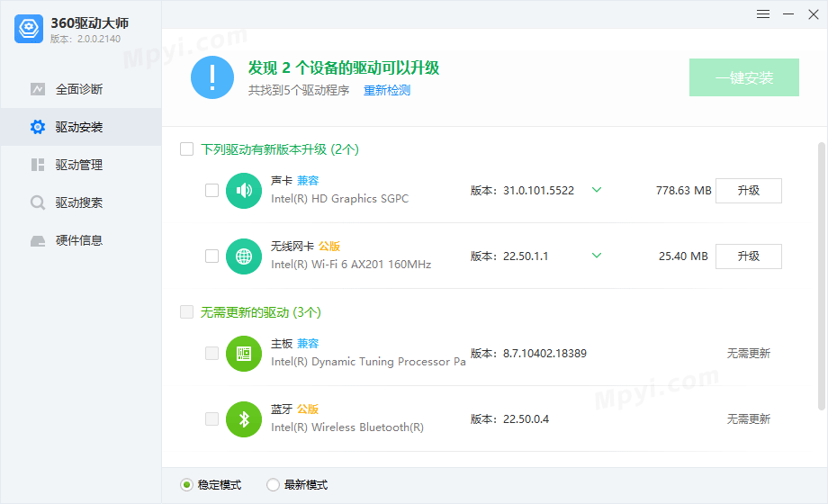
Task: Click 无需更新 for the 主板 driver
Action: (749, 354)
